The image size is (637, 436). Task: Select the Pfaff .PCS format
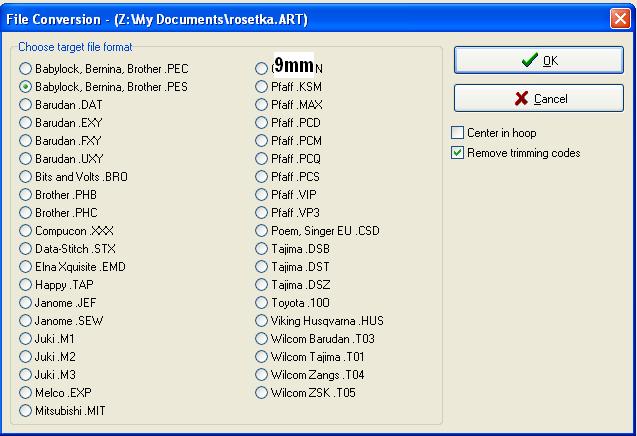261,177
